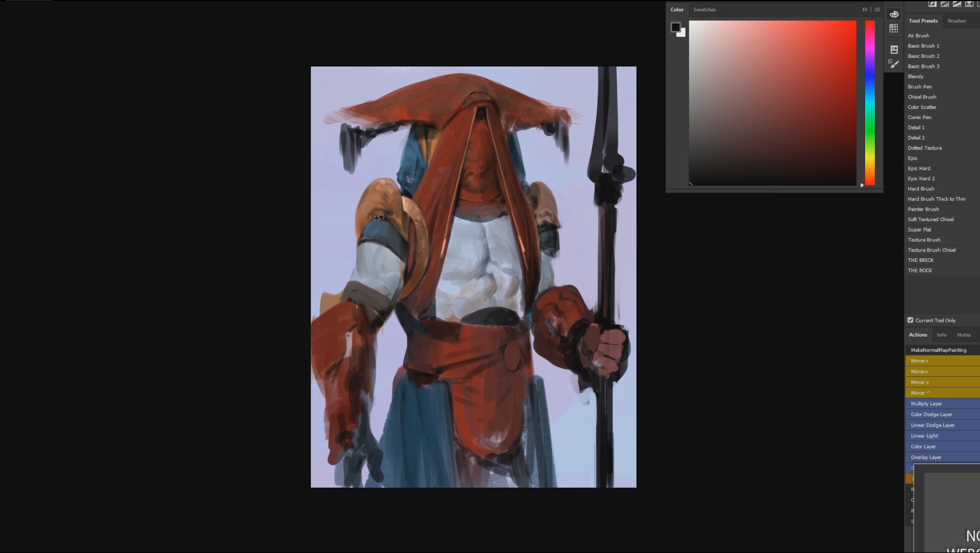Screen dimensions: 980x553
Task: Select the Color tab
Action: pos(677,9)
